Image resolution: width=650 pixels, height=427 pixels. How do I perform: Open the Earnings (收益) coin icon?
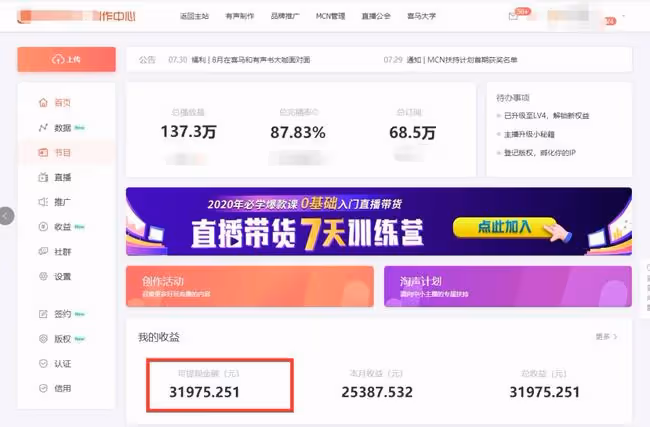click(43, 227)
